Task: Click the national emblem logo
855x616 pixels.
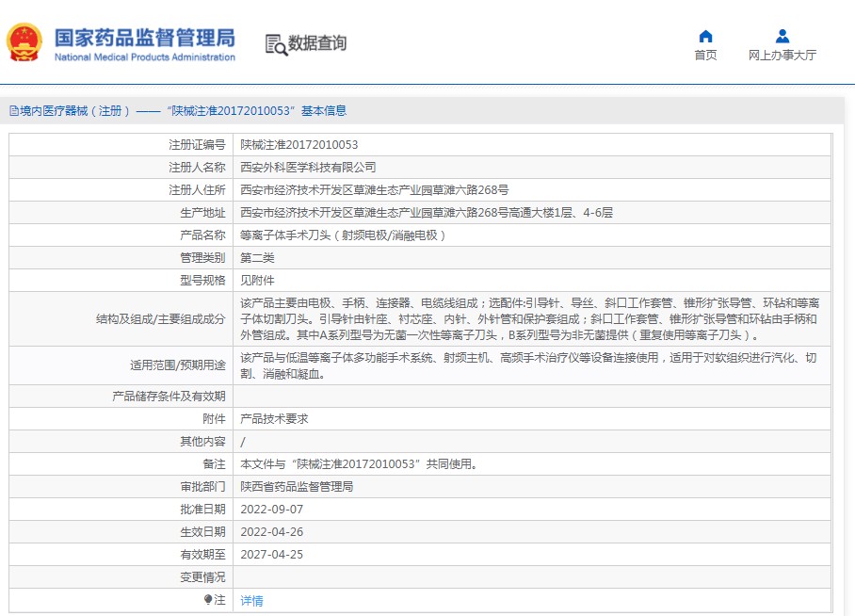Action: (24, 43)
